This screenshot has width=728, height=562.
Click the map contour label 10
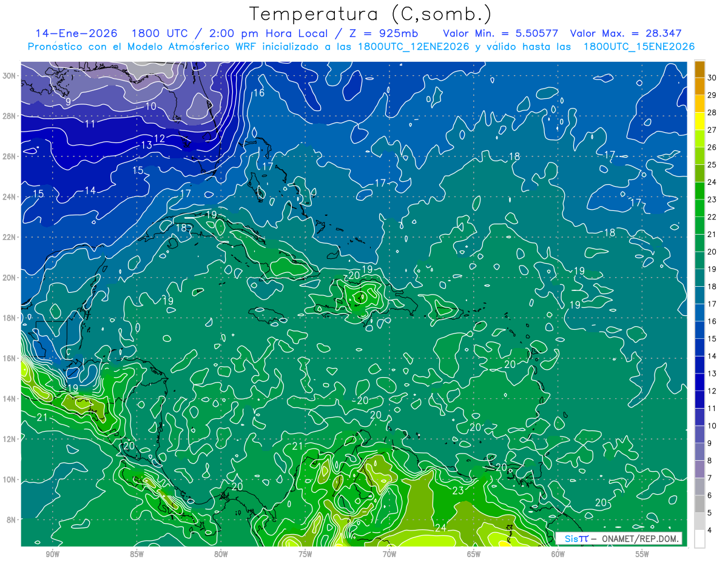point(151,106)
